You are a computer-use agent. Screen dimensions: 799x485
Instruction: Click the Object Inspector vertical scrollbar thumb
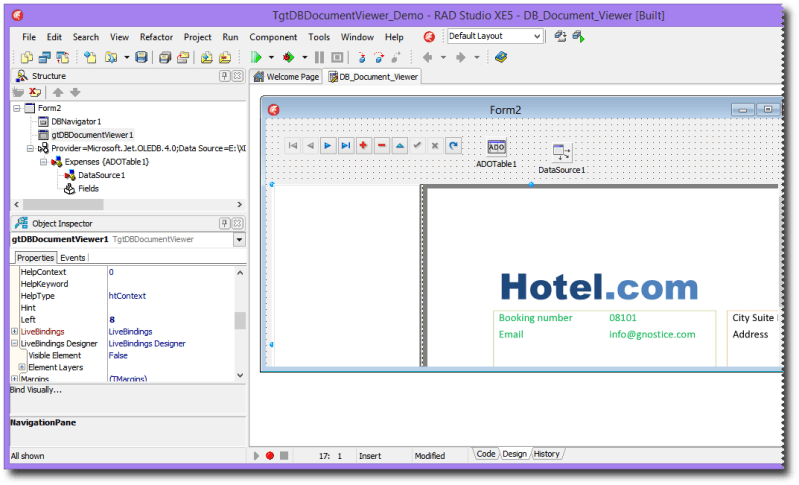[x=240, y=320]
